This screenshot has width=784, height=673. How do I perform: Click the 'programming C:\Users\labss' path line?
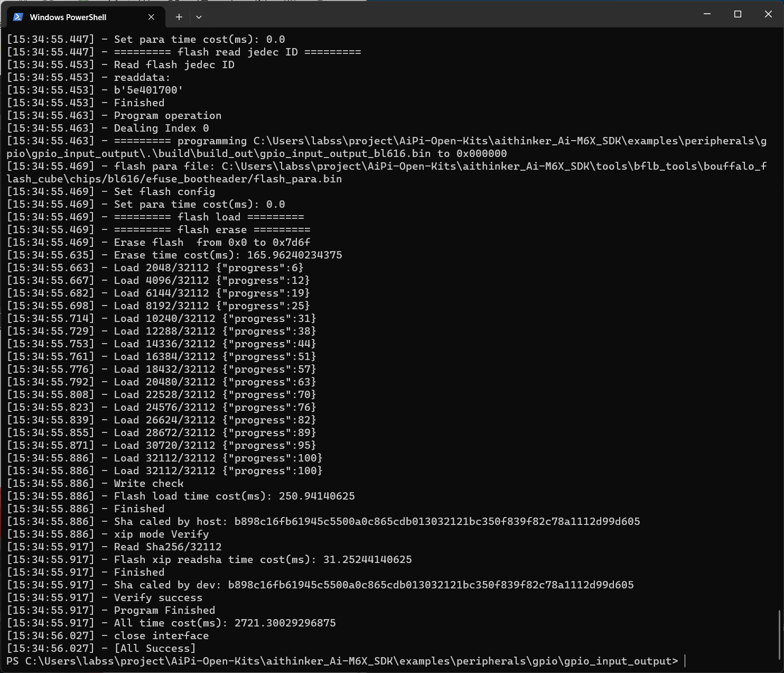tap(387, 147)
